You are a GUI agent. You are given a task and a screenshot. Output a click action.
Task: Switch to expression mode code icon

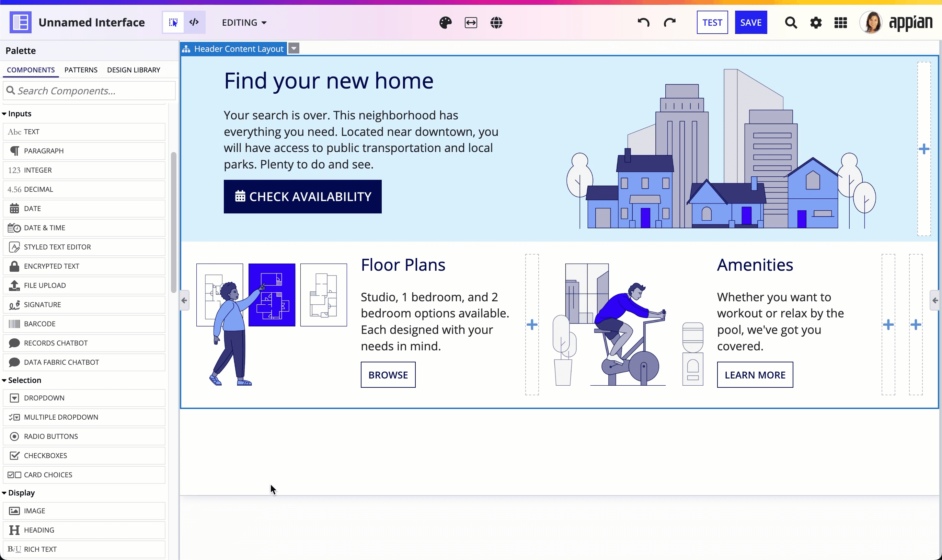pyautogui.click(x=194, y=23)
